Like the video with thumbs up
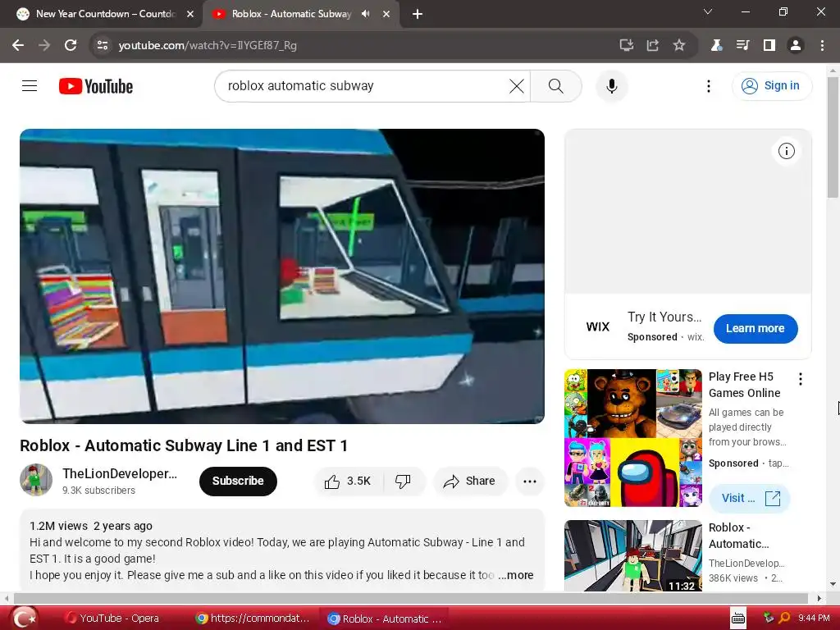840x630 pixels. click(349, 481)
